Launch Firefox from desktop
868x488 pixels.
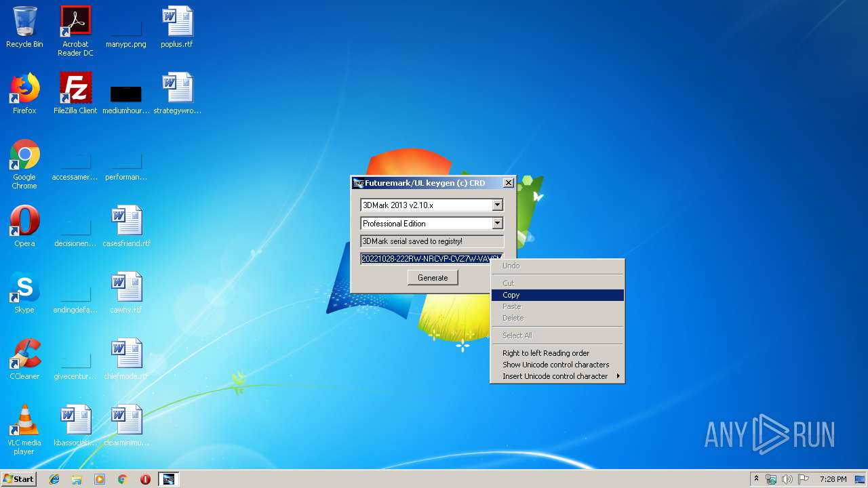click(24, 94)
